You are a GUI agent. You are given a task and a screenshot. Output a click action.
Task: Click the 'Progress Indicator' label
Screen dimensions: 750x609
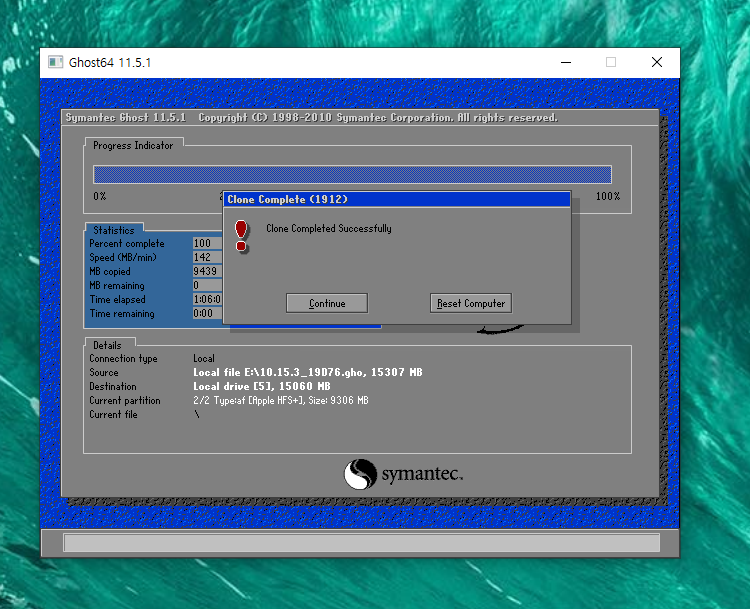click(x=133, y=145)
